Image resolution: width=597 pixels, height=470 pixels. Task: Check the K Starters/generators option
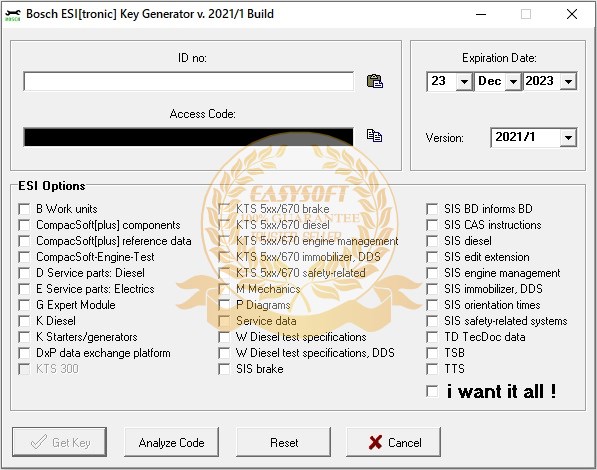point(24,337)
